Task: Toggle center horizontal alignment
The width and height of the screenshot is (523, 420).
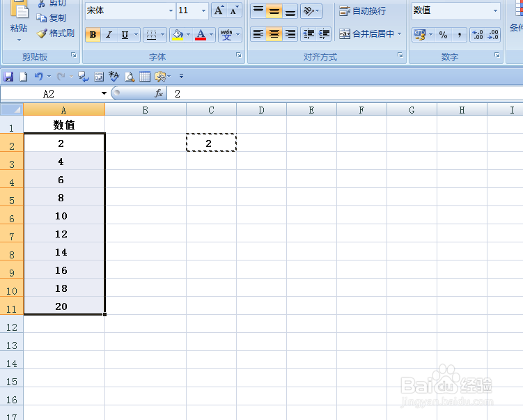Action: coord(274,34)
